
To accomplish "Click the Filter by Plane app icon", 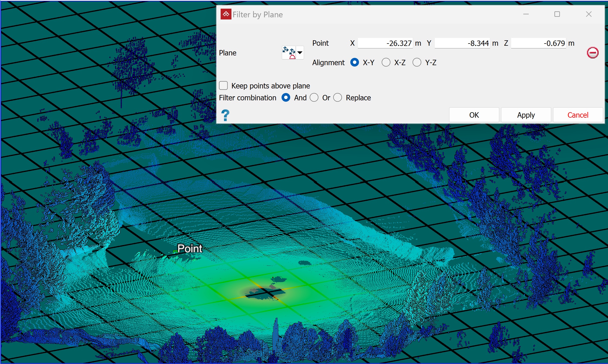I will click(226, 14).
